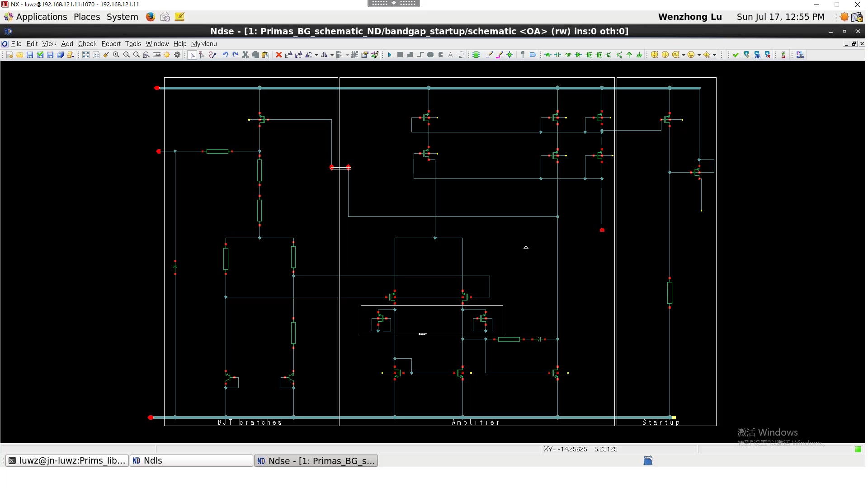Open the Check menu
868x488 pixels.
point(87,44)
